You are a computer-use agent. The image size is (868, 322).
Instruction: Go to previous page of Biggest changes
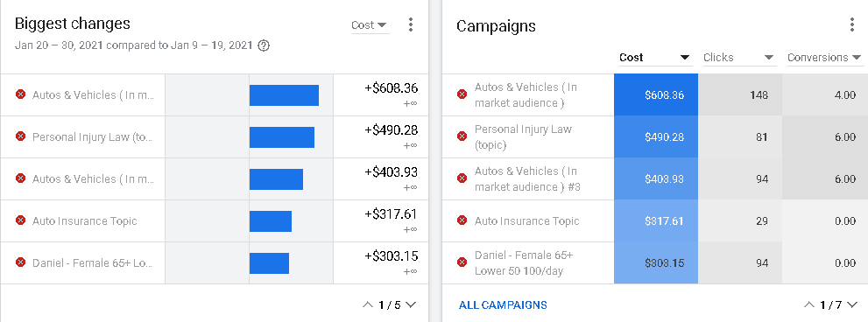(x=367, y=304)
